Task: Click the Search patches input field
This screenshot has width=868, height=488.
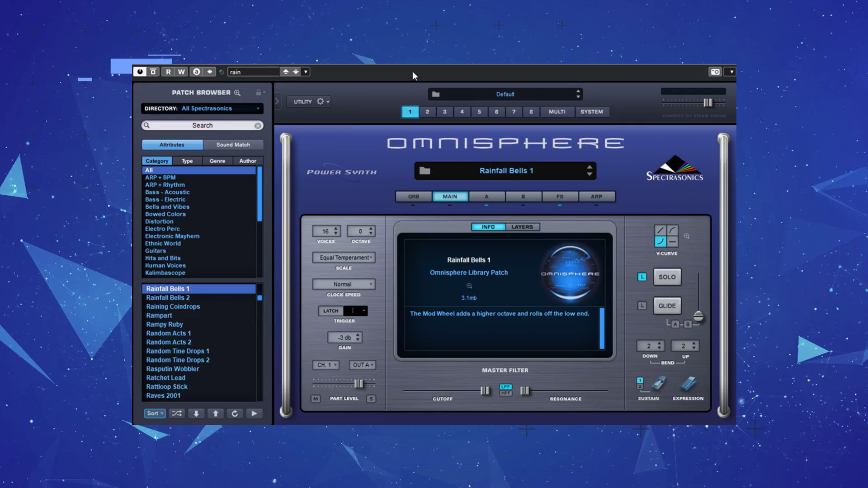Action: pyautogui.click(x=202, y=125)
